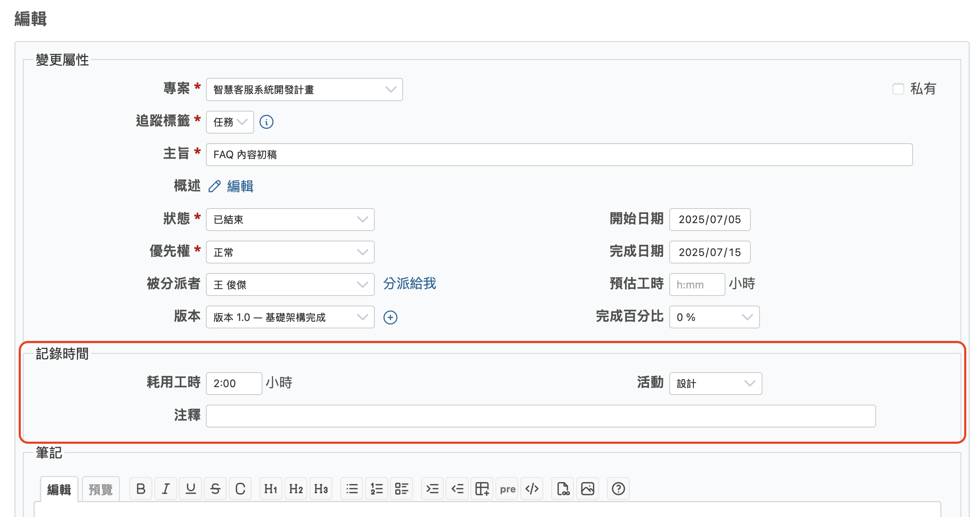
Task: Click the inline code (C) toolbar button
Action: (x=240, y=489)
